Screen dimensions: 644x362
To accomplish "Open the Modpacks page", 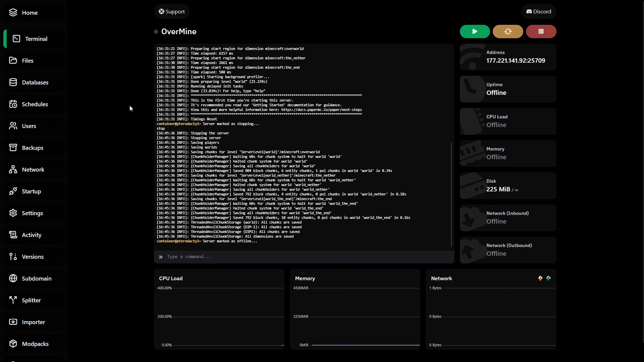I will coord(35,344).
